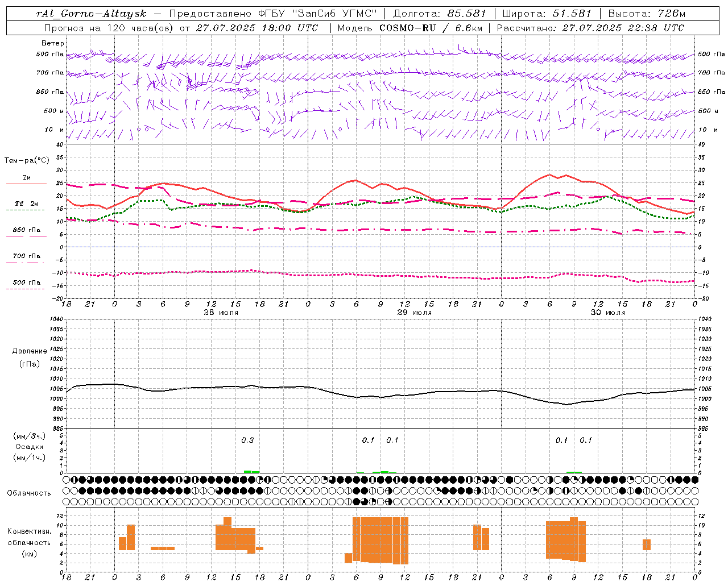Click the 28 июля date label
The width and height of the screenshot is (728, 582).
click(x=221, y=313)
